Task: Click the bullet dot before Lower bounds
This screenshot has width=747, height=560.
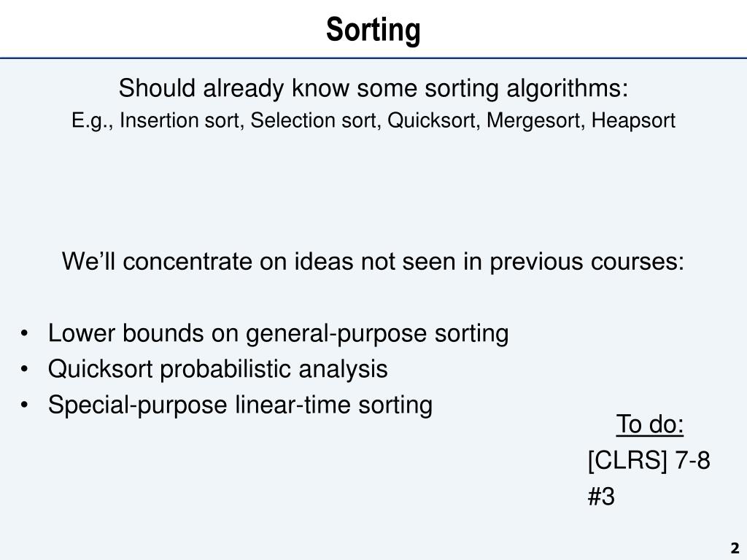Action: point(25,333)
